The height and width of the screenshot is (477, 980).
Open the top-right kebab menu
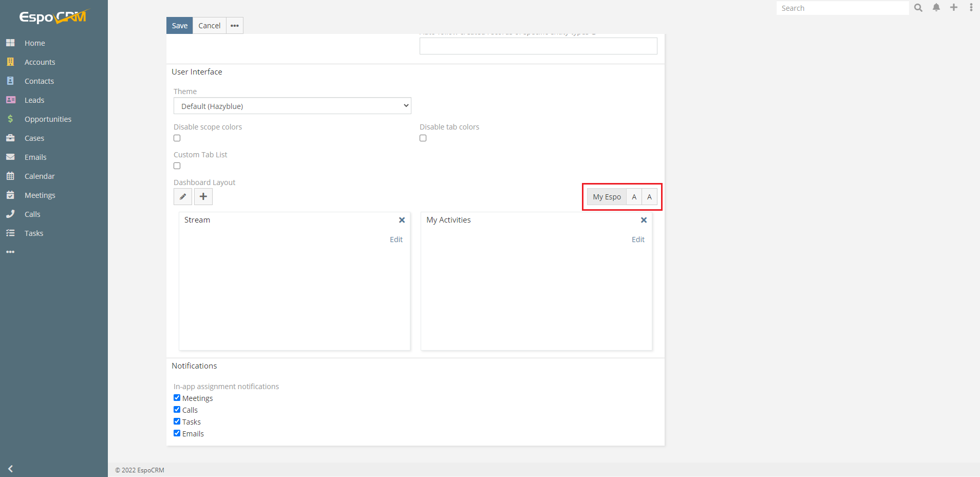(x=971, y=8)
